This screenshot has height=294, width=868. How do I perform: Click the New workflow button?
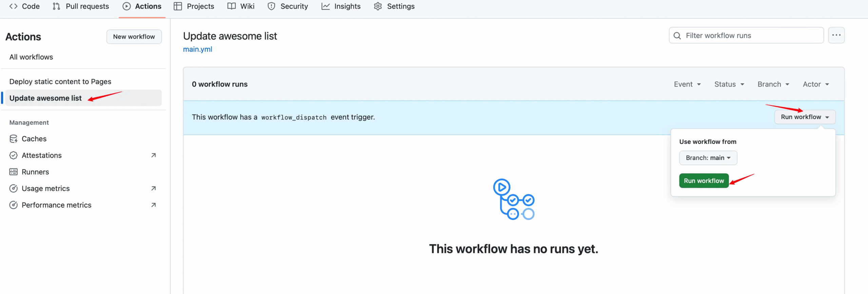click(x=134, y=37)
